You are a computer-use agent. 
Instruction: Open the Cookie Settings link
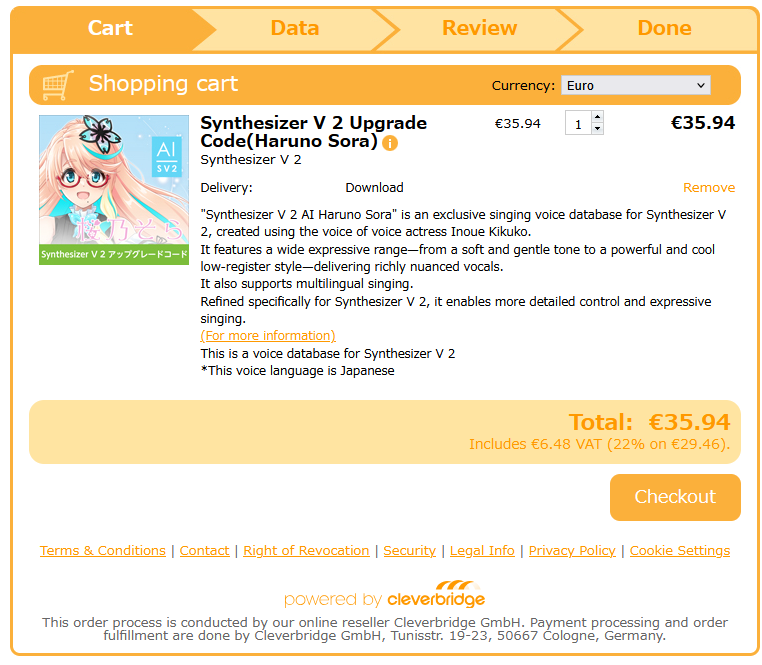[x=680, y=551]
